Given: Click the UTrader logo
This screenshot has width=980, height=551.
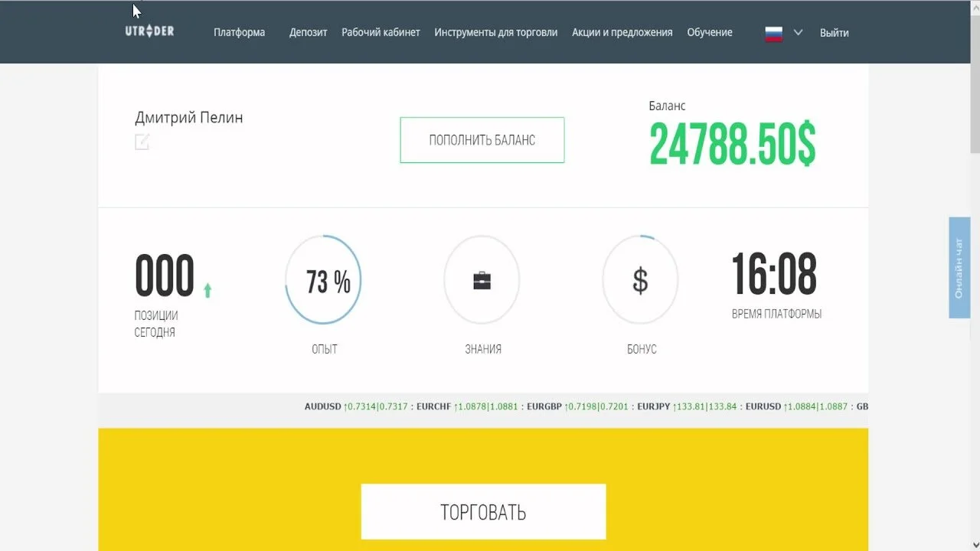Looking at the screenshot, I should [x=149, y=31].
